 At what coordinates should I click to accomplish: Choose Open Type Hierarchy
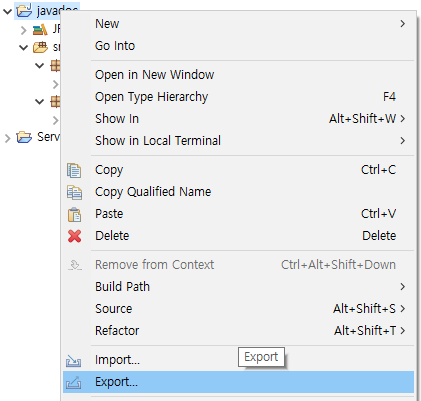click(x=239, y=97)
